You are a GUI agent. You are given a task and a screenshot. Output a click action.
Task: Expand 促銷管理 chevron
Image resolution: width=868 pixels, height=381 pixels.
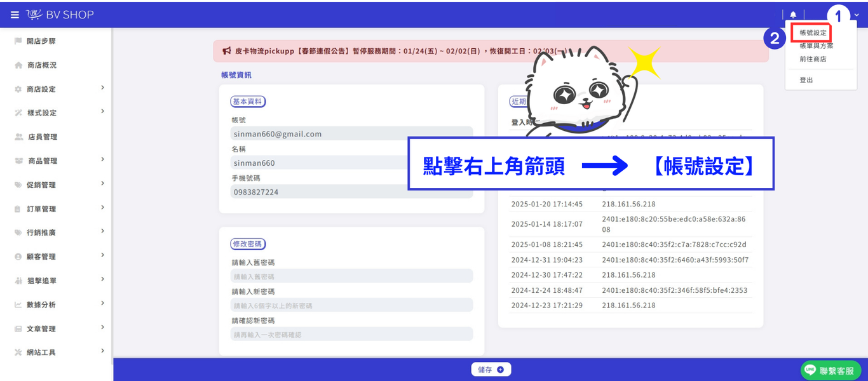[x=102, y=184]
